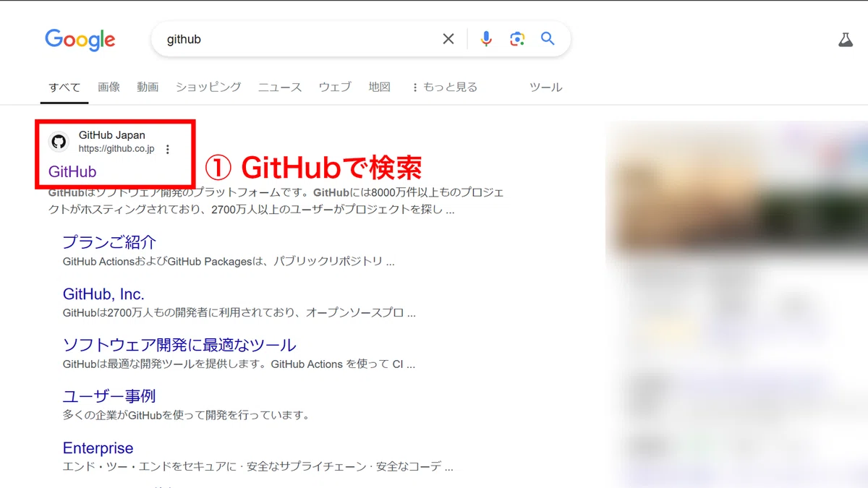Switch to the 画像 tab
The image size is (868, 488).
point(109,87)
